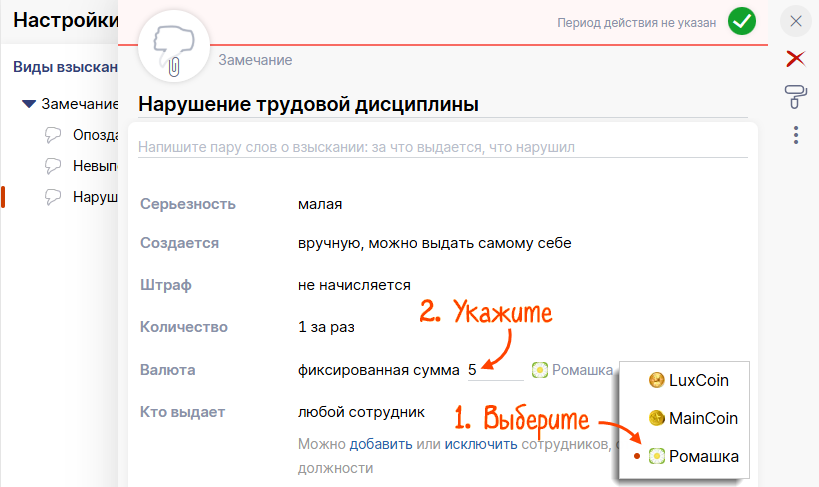
Task: Click 'Период действия не указан' text
Action: click(636, 22)
